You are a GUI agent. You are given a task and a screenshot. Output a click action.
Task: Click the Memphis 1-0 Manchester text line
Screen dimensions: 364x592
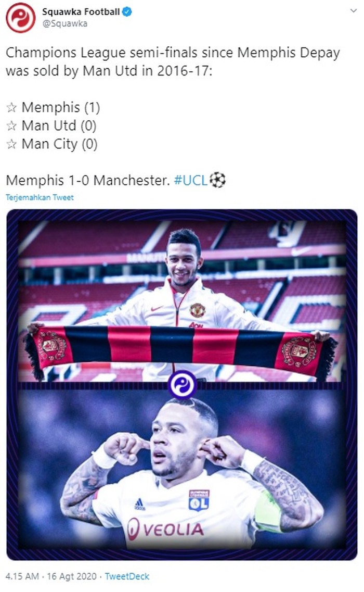(x=88, y=181)
